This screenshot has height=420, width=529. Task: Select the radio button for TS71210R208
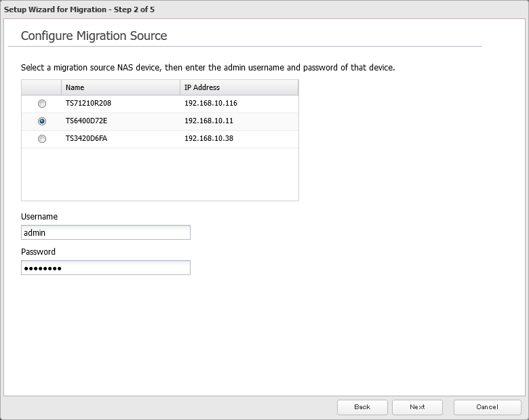pos(42,104)
